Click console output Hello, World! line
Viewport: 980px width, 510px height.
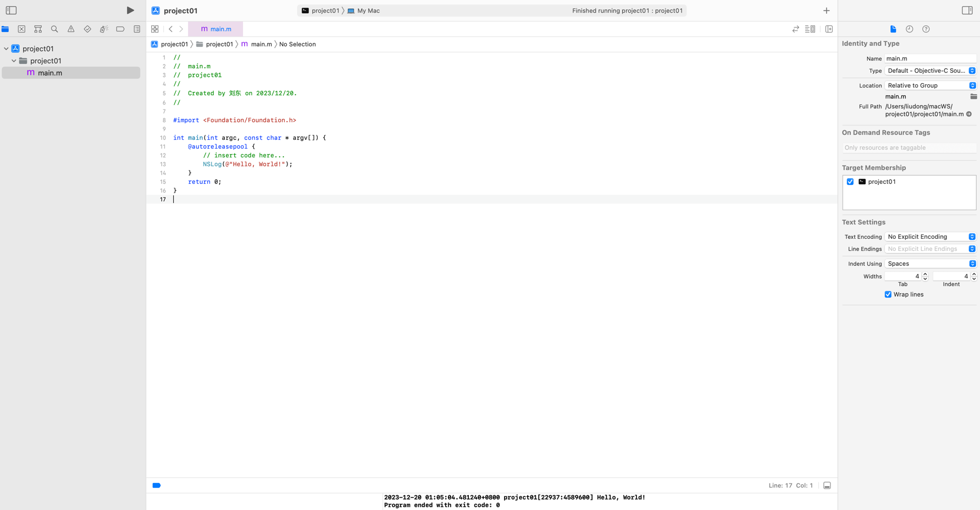point(514,497)
